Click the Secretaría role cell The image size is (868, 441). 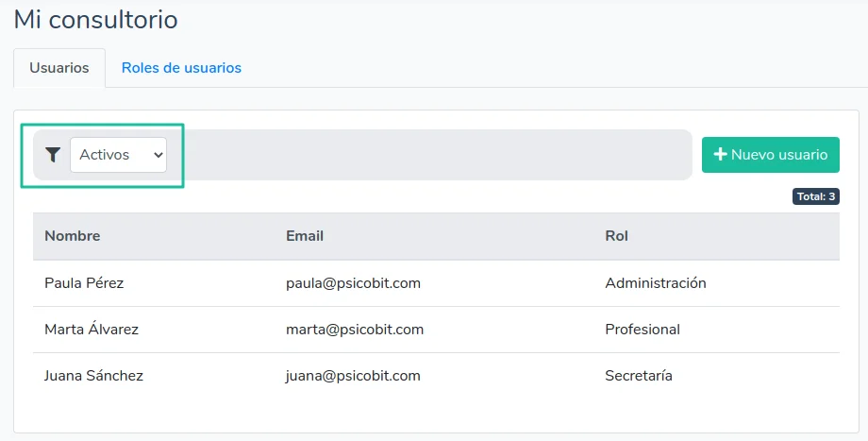[x=638, y=376]
